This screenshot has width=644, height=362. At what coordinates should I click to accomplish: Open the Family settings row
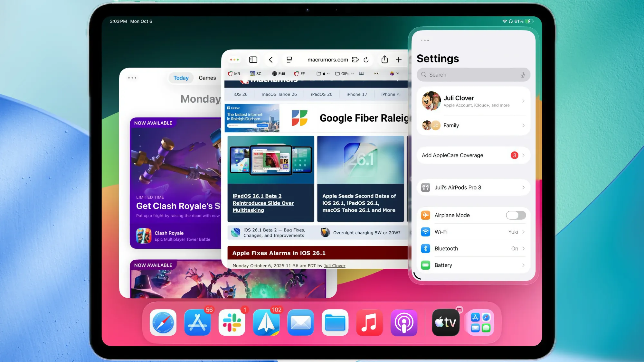[x=473, y=125]
